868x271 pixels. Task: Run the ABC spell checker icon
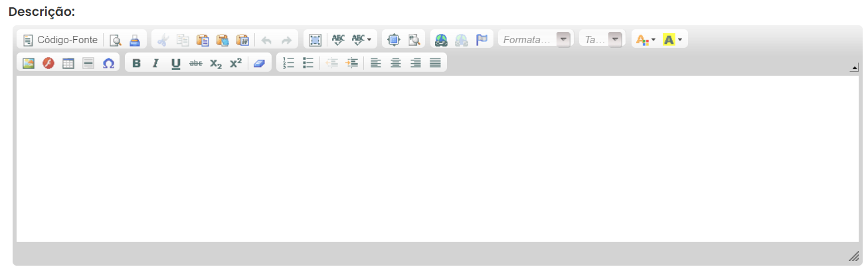coord(339,40)
